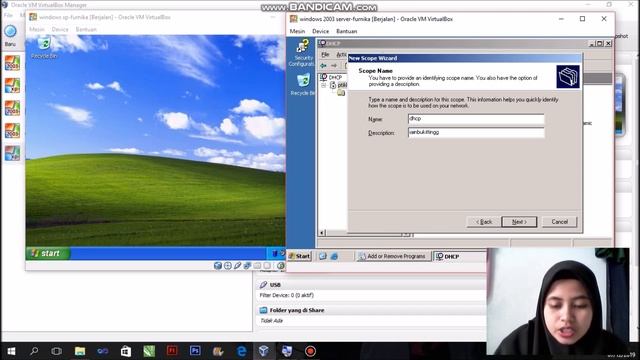
Task: Open Bantuan menu in Windows XP VM window
Action: tap(86, 29)
